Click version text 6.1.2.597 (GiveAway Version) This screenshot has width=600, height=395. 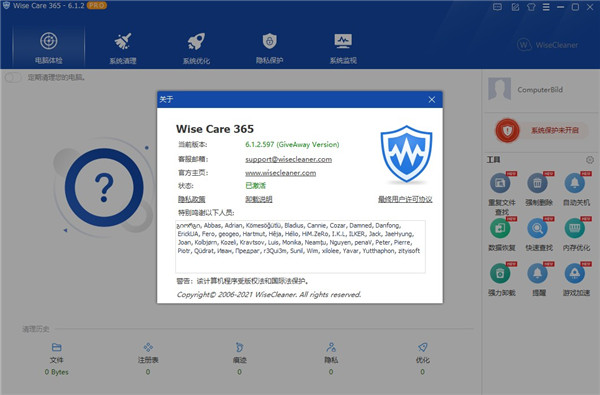tap(292, 145)
